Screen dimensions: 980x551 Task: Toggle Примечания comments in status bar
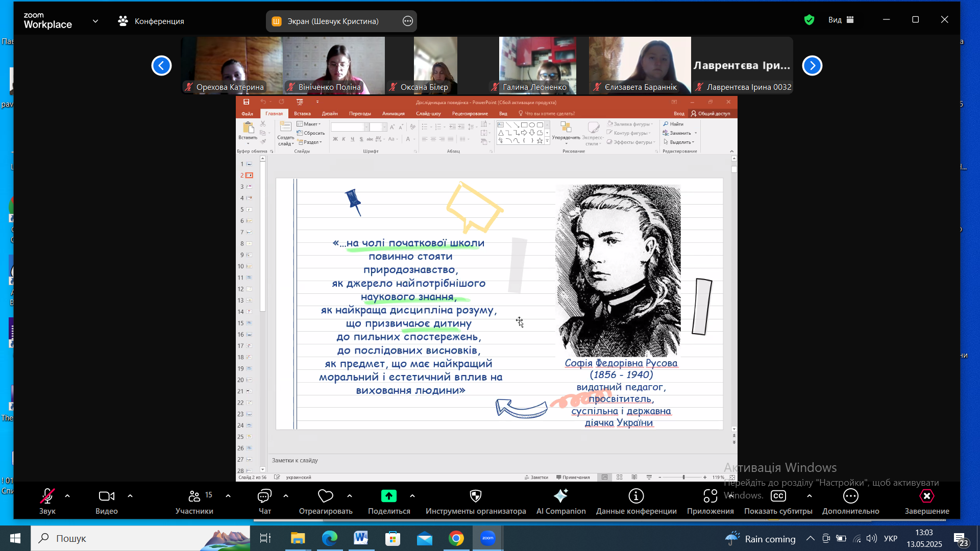coord(573,478)
